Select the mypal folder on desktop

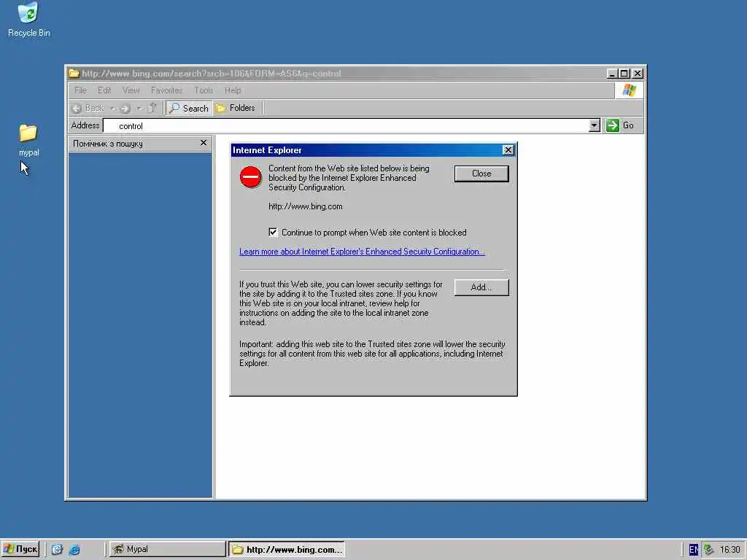[x=28, y=140]
